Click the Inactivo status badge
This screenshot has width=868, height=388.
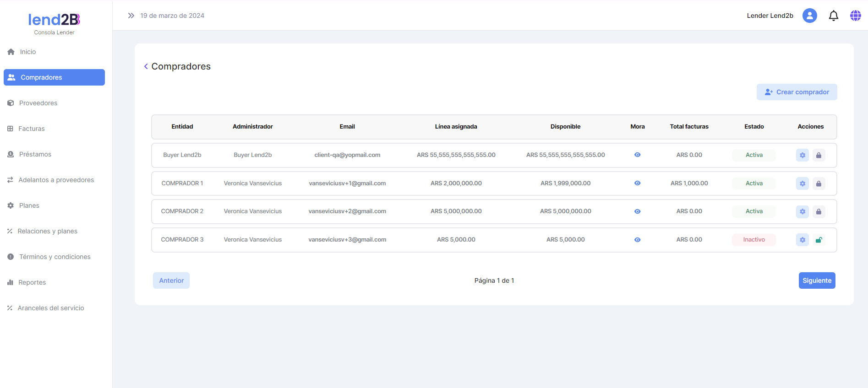[x=753, y=240]
